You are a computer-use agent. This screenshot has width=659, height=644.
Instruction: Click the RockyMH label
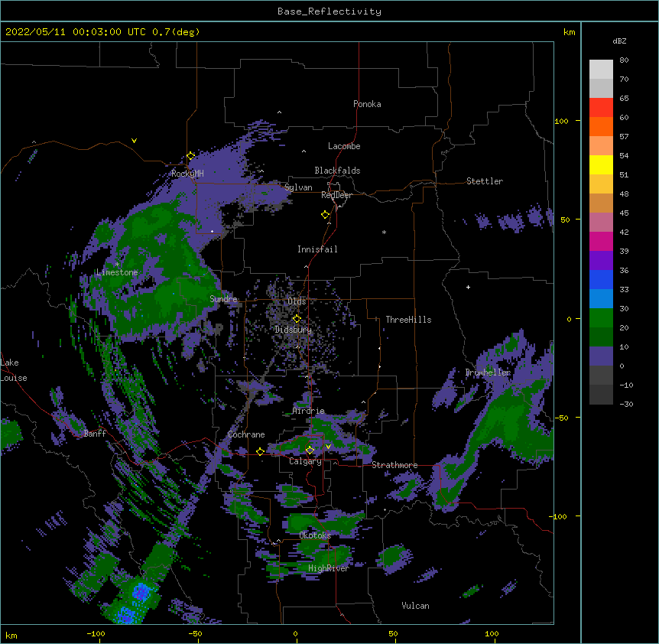click(x=187, y=174)
